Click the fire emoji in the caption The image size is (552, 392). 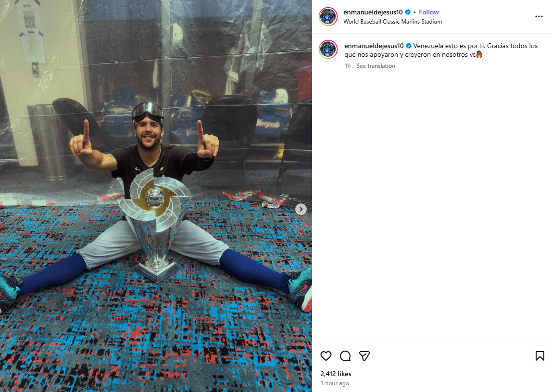click(x=479, y=54)
